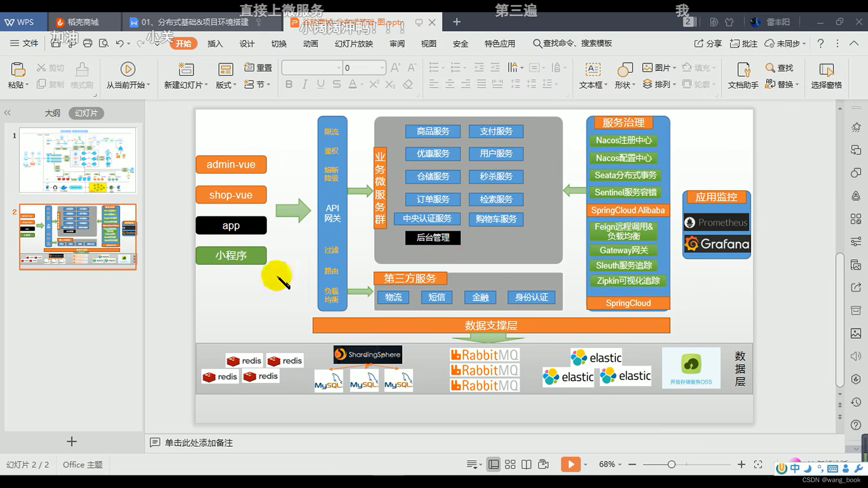
Task: Start slideshow from current slide
Action: click(128, 75)
